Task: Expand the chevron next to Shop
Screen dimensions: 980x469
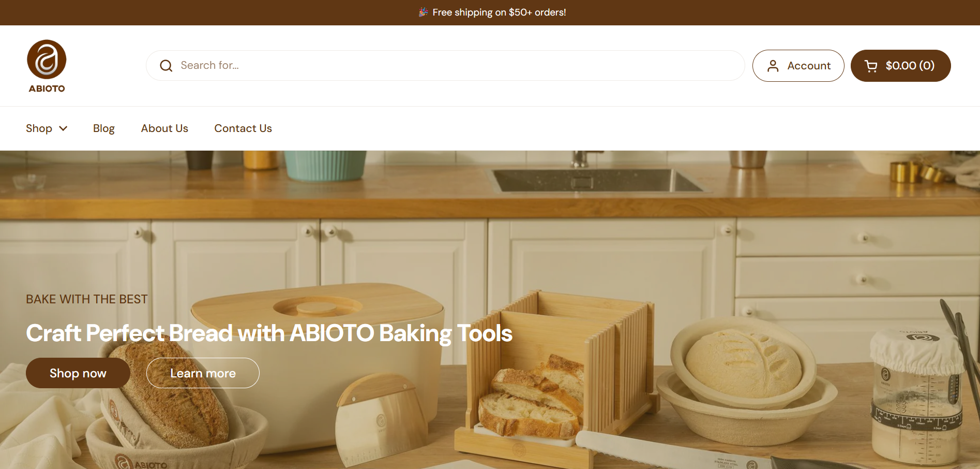Action: tap(63, 128)
